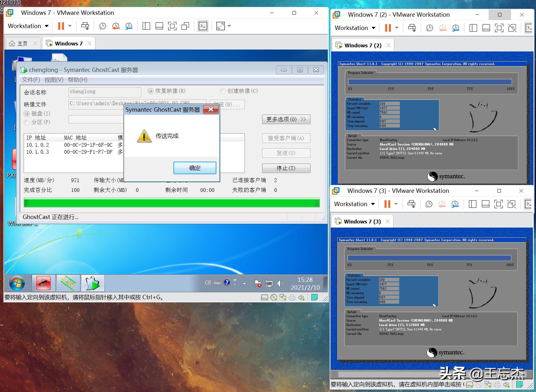Click the Revert Snapshot toolbar icon
Screen dimensions: 536x392
pos(116,26)
